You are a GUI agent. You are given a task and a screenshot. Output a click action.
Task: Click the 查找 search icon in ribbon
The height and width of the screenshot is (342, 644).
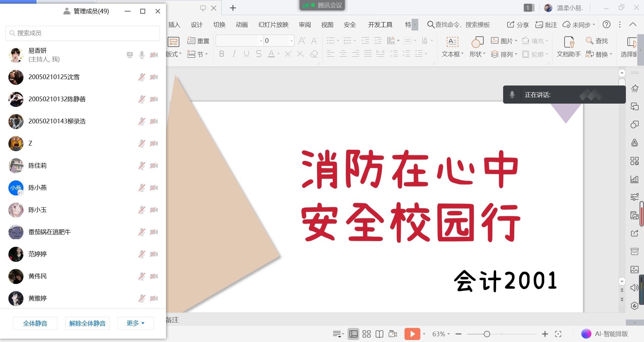point(597,41)
